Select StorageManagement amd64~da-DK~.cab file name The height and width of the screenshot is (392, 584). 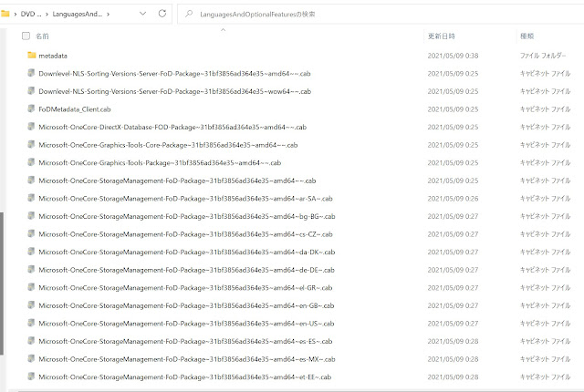coord(186,253)
